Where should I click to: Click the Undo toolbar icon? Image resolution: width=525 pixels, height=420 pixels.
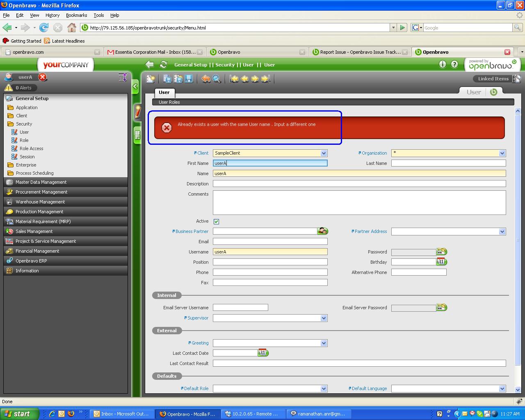[x=206, y=79]
